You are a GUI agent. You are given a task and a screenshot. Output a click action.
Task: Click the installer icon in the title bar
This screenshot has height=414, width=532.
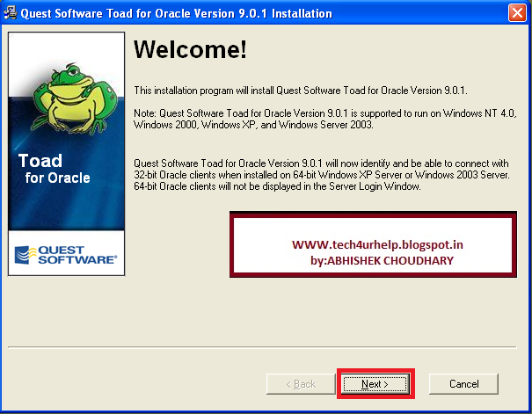(10, 13)
